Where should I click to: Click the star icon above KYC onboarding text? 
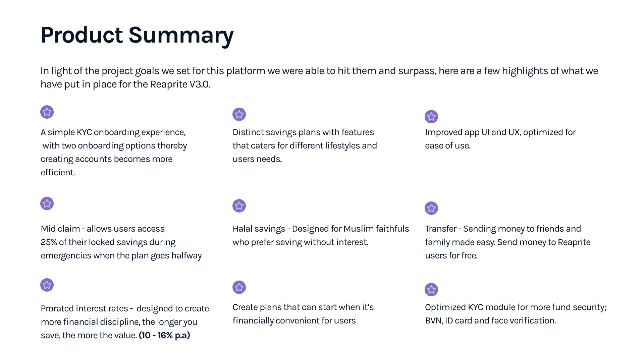(x=47, y=112)
